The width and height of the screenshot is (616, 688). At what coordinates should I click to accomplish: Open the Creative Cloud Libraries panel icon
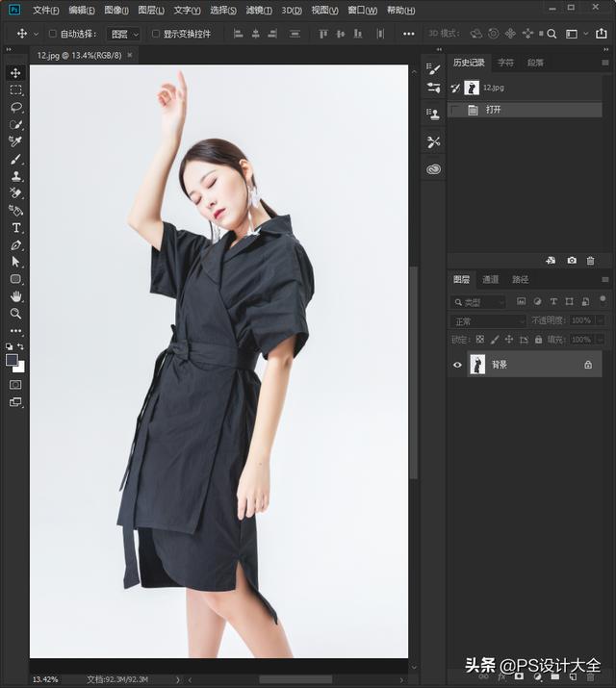(433, 169)
